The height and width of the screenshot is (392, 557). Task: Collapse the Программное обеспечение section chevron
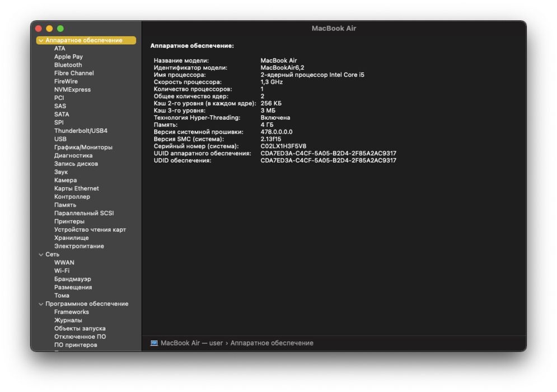pyautogui.click(x=41, y=304)
